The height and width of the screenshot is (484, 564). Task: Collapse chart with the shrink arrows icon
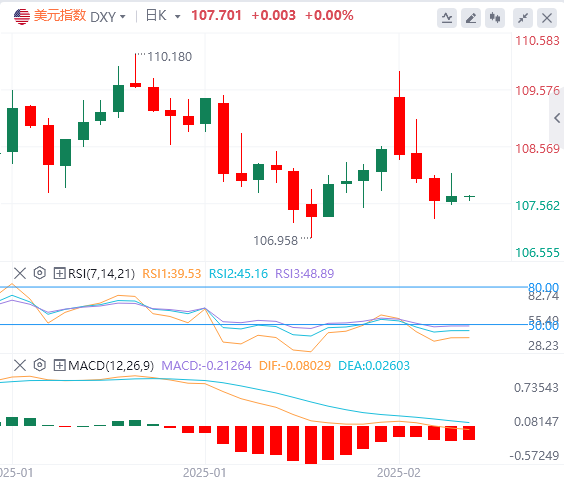click(523, 18)
